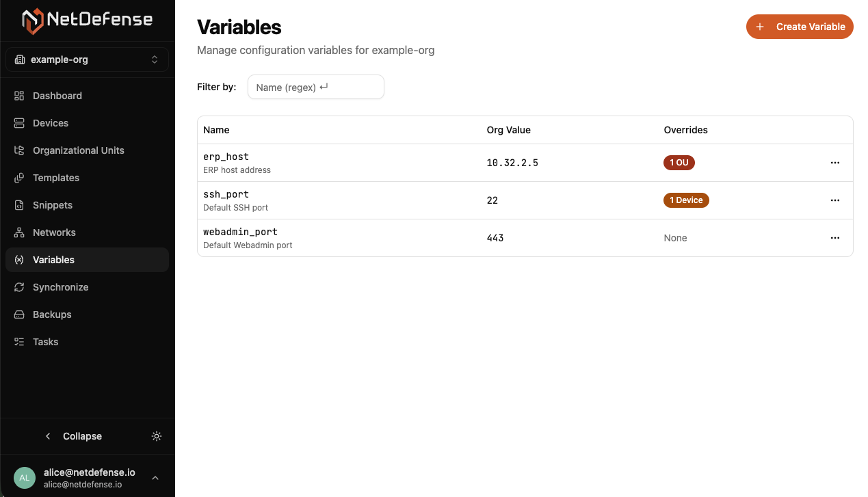Open the example-org organization switcher
This screenshot has height=497, width=868.
(87, 59)
